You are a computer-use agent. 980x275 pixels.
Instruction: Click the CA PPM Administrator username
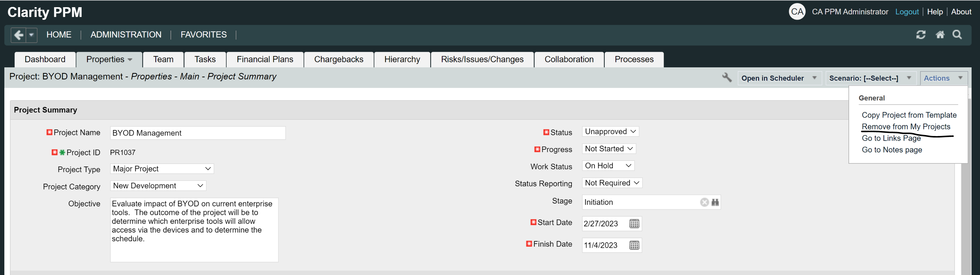point(850,12)
